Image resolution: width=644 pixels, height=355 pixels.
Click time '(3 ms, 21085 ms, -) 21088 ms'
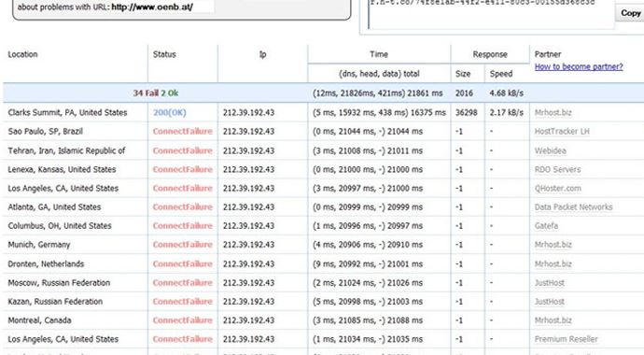point(368,320)
